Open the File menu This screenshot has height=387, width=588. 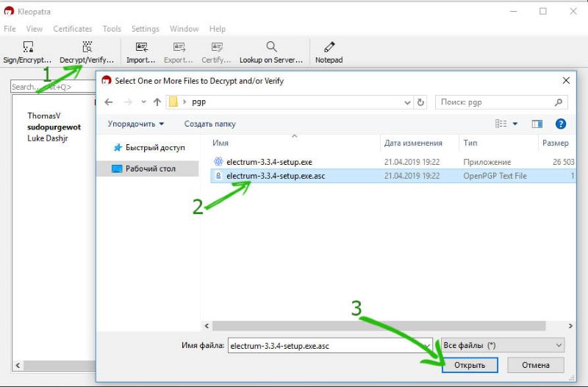click(10, 29)
